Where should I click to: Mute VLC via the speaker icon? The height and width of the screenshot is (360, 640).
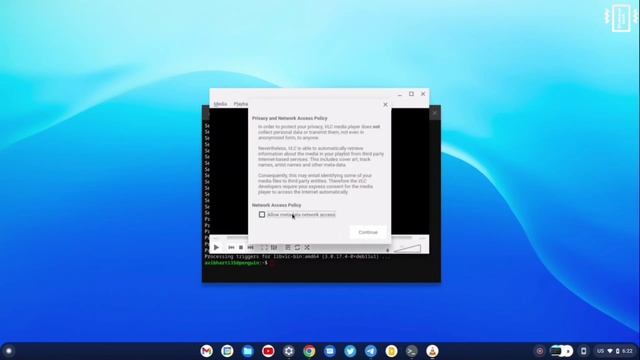pyautogui.click(x=387, y=250)
